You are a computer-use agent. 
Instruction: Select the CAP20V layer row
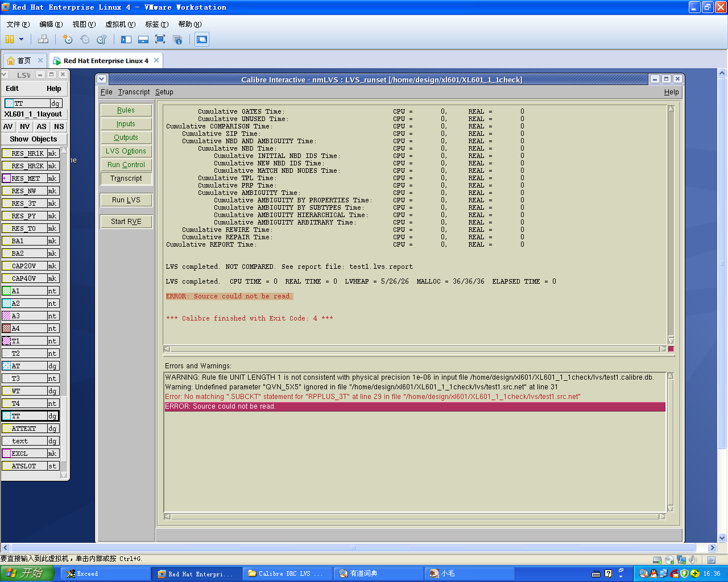[30, 266]
